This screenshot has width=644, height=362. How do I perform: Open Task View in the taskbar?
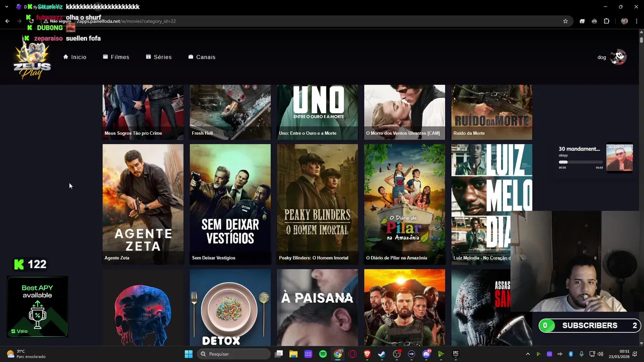[279, 354]
